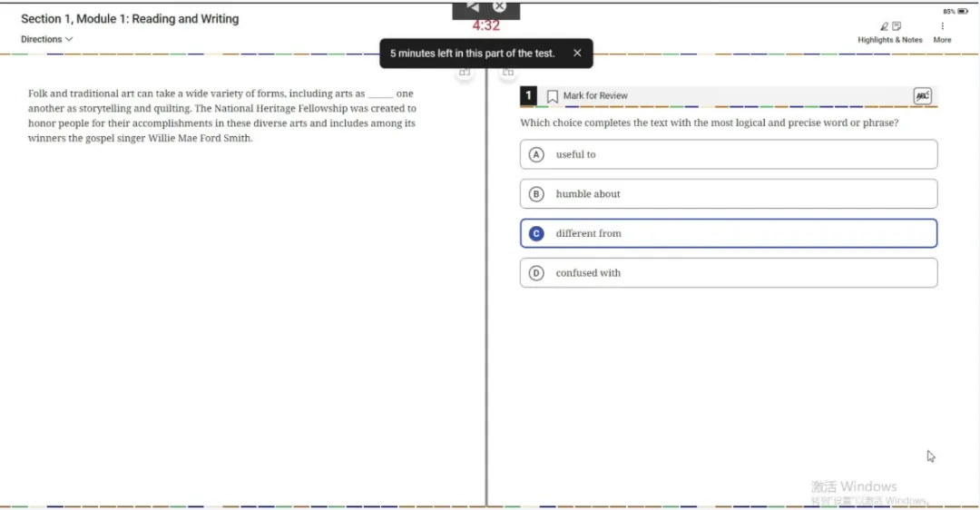Enable the answer elimination ABC tool
Screen dimensions: 980x510
(x=923, y=95)
